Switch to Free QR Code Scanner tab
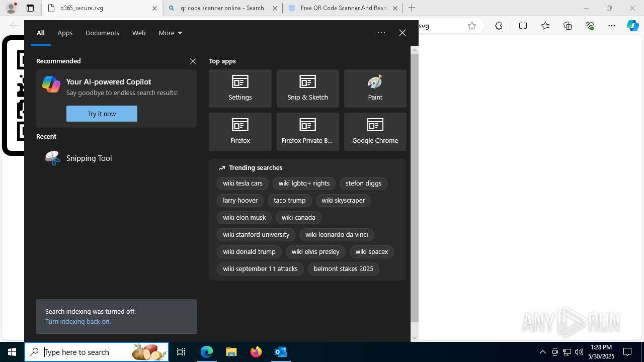 tap(343, 8)
